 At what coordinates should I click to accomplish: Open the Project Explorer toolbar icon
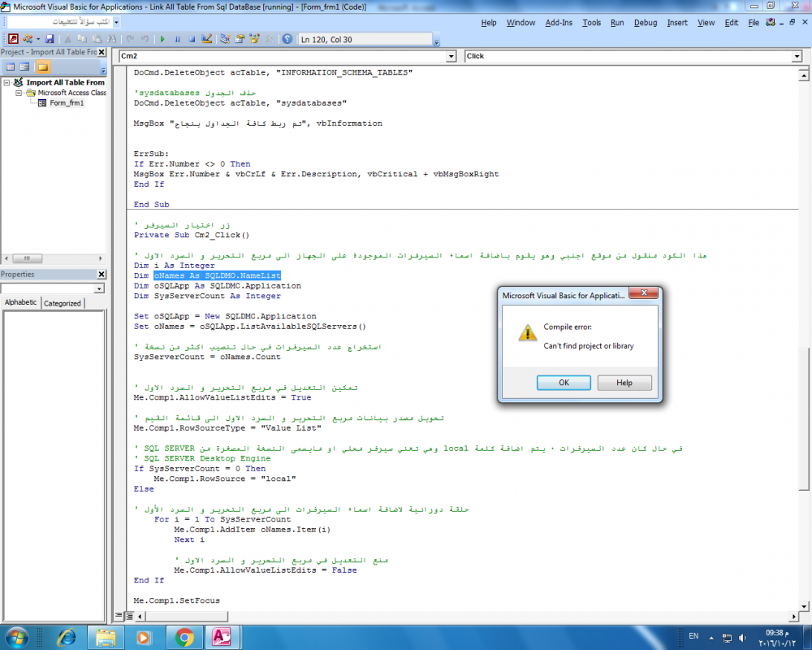tap(225, 39)
